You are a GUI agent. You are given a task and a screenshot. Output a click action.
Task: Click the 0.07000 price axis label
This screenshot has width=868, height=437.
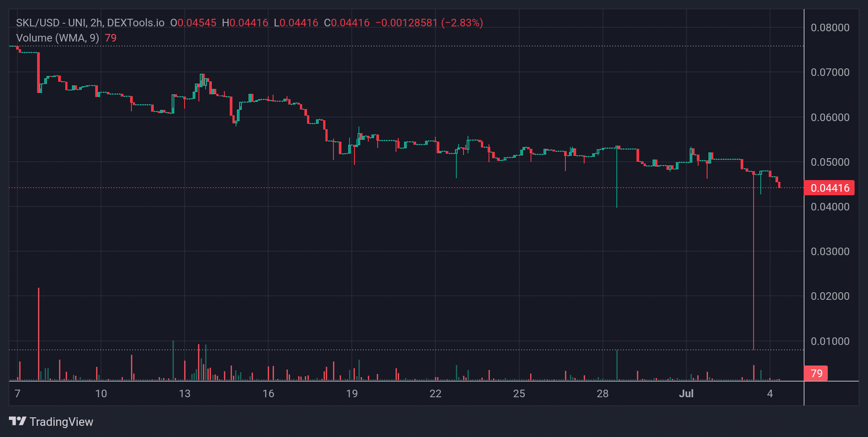(x=830, y=72)
